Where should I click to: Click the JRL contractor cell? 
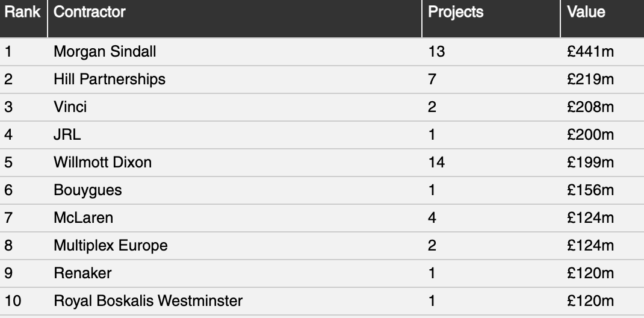pyautogui.click(x=67, y=134)
